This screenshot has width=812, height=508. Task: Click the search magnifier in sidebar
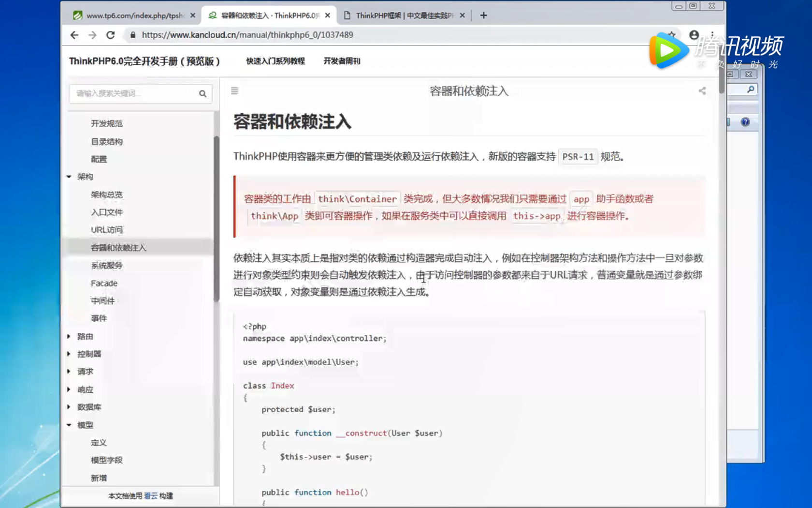tap(203, 94)
